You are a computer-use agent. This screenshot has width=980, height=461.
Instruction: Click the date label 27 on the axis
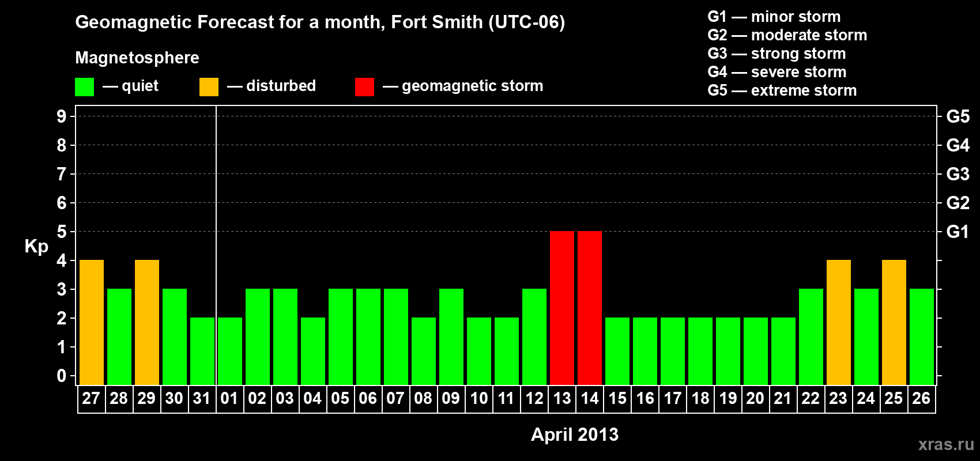tap(91, 398)
